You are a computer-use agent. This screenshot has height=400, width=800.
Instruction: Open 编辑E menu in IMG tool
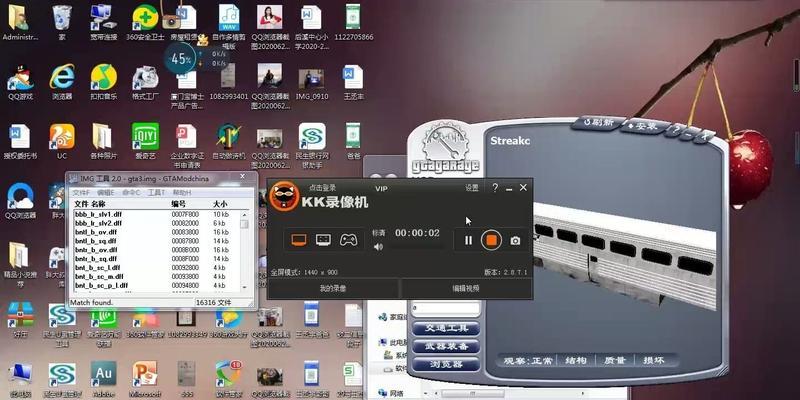pyautogui.click(x=106, y=193)
